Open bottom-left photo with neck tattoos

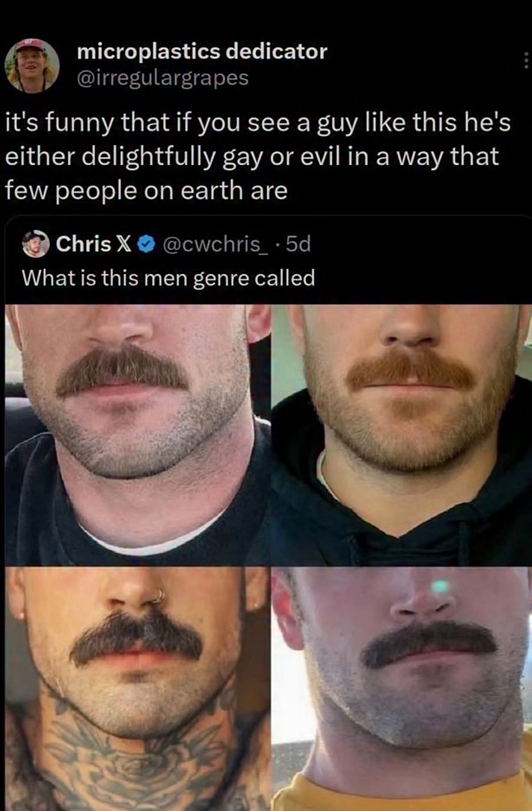coord(138,689)
